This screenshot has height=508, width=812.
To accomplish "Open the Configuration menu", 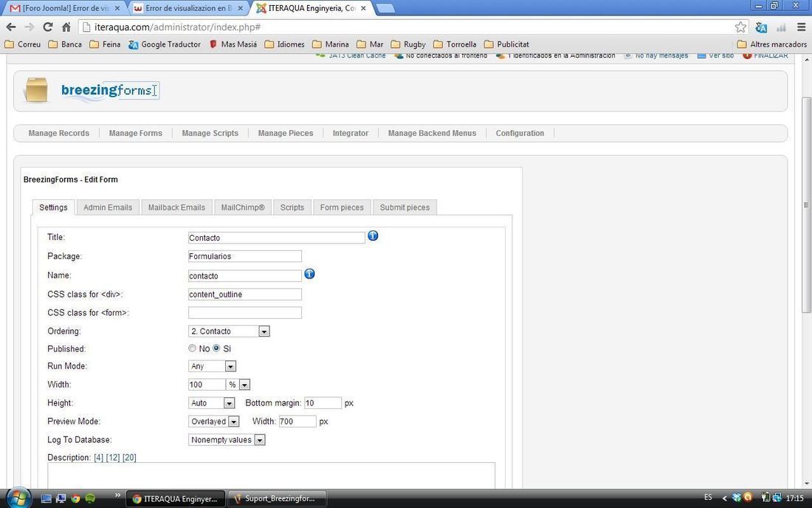I will (x=520, y=133).
